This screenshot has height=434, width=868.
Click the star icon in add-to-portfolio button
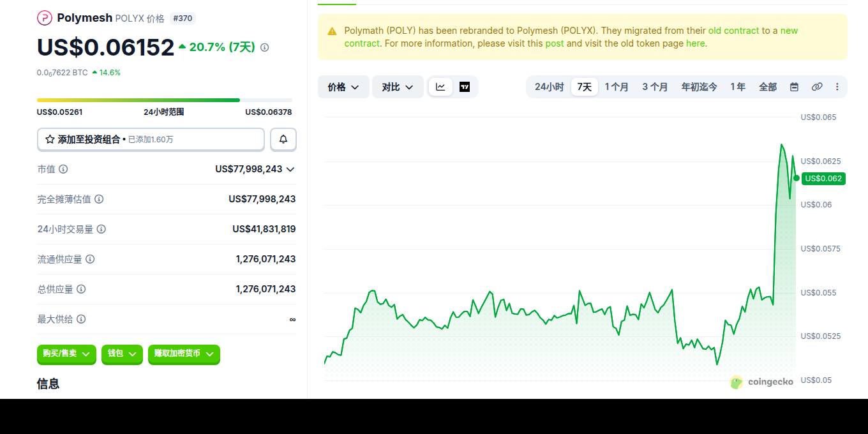(50, 139)
